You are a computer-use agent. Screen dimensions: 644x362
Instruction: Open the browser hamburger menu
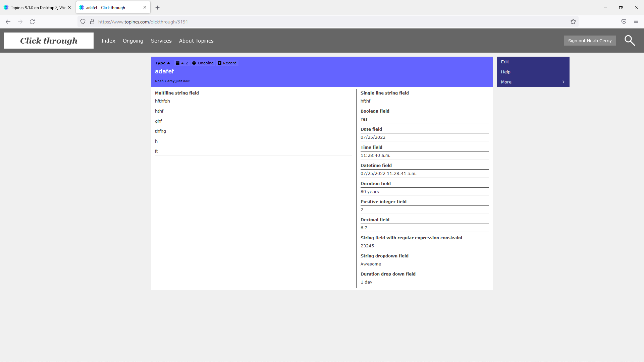point(636,22)
